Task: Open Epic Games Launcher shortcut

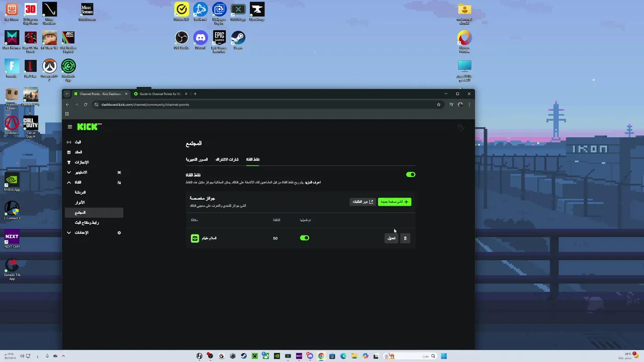Action: [x=219, y=42]
